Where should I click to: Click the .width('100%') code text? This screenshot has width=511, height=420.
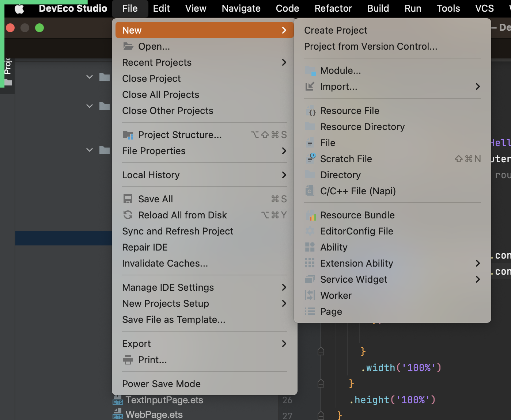401,367
